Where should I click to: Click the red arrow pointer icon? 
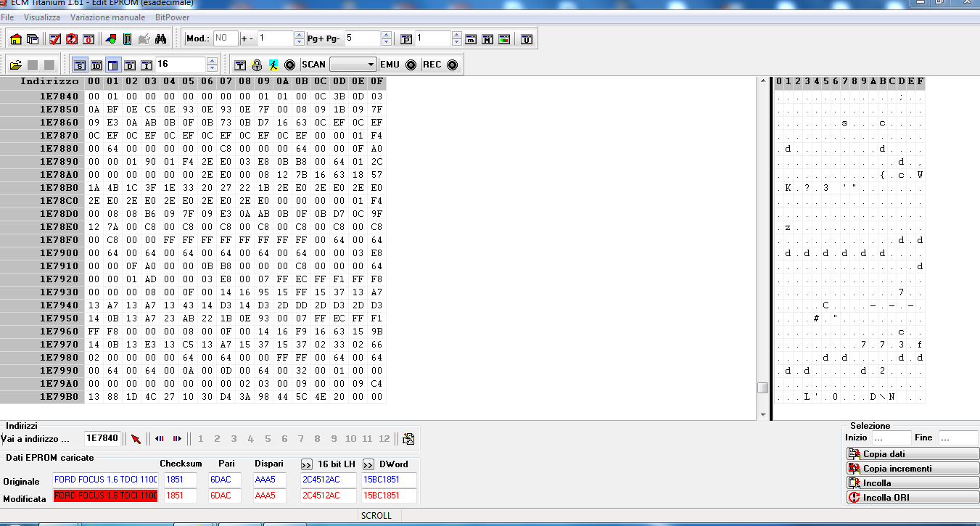click(x=136, y=439)
